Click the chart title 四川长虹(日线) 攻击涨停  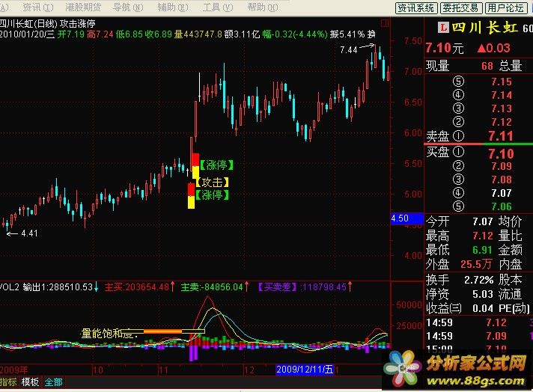point(48,23)
